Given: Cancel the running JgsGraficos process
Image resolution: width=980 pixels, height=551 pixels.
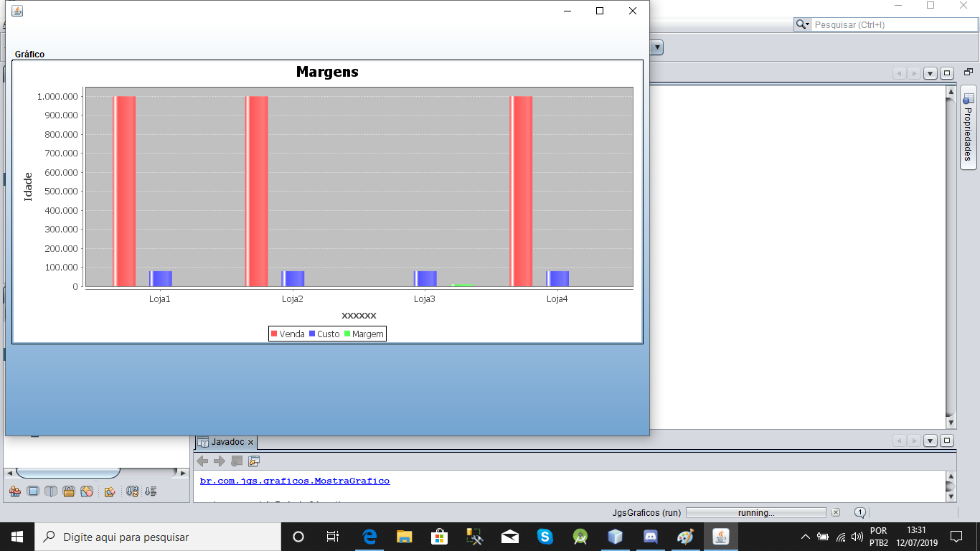Looking at the screenshot, I should 835,512.
